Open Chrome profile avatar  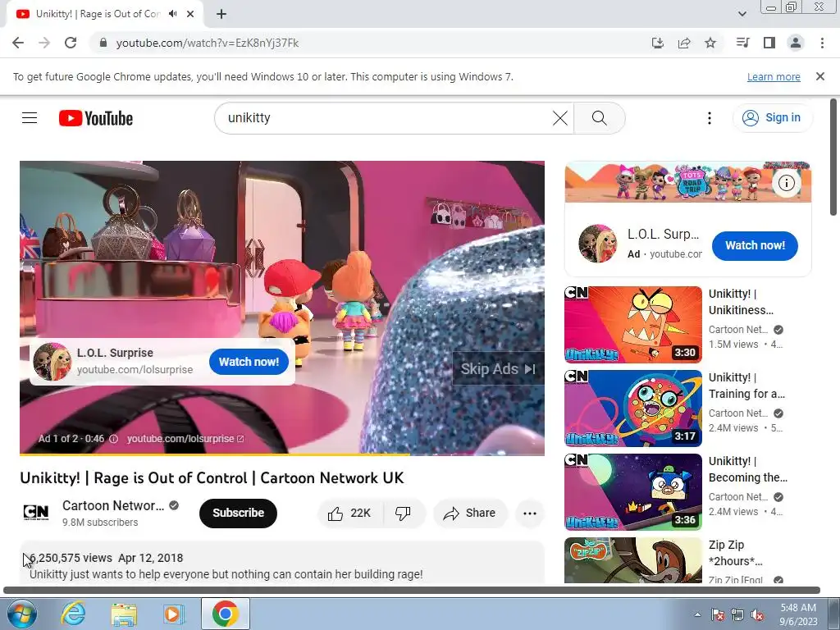point(796,43)
